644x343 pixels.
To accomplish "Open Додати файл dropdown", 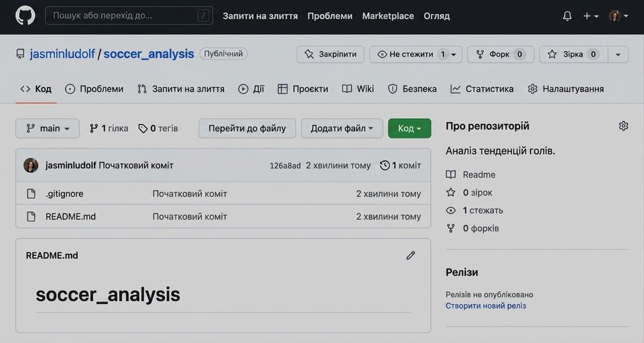I will coord(341,128).
